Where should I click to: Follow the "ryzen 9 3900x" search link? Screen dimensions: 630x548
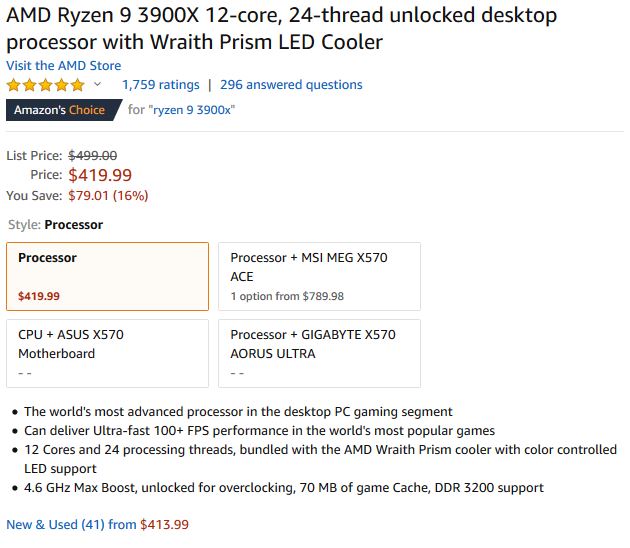pos(192,110)
